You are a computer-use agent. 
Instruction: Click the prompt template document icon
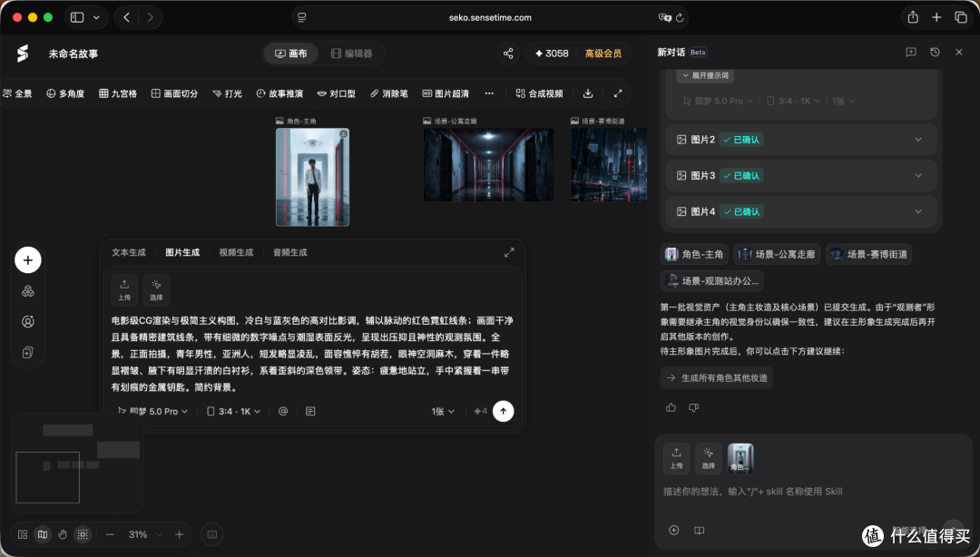click(310, 411)
